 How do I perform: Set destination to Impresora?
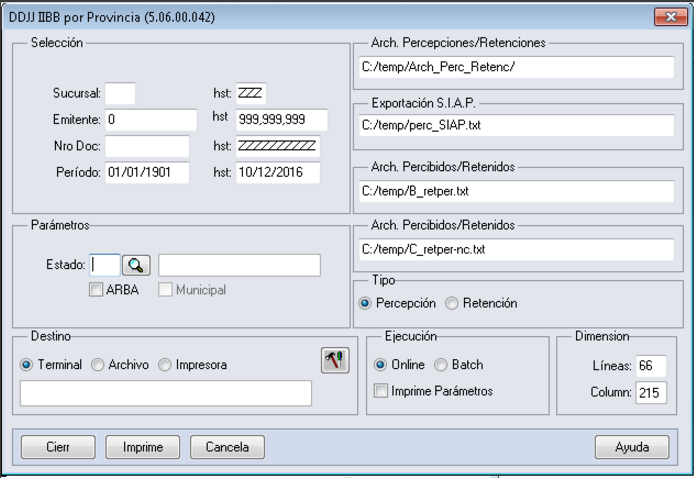click(x=165, y=365)
